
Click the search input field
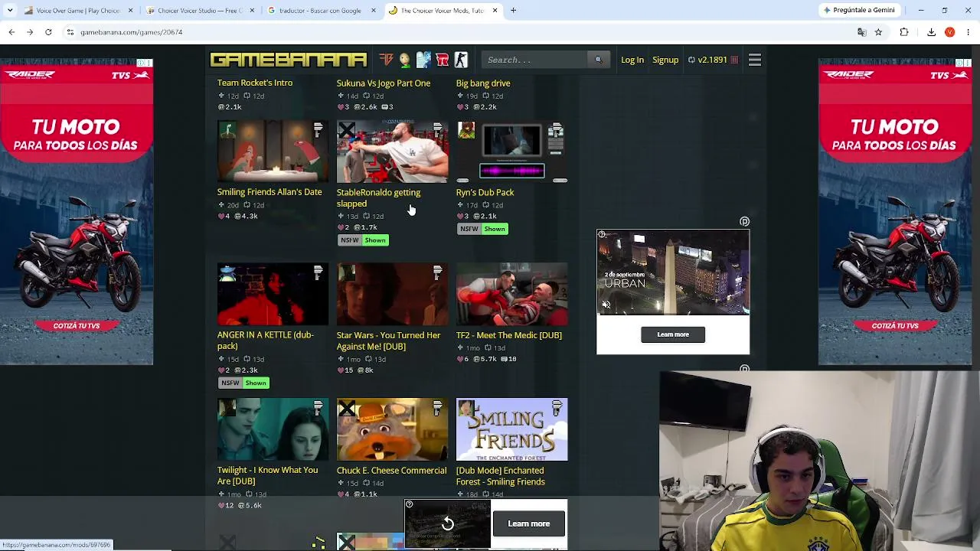[535, 60]
